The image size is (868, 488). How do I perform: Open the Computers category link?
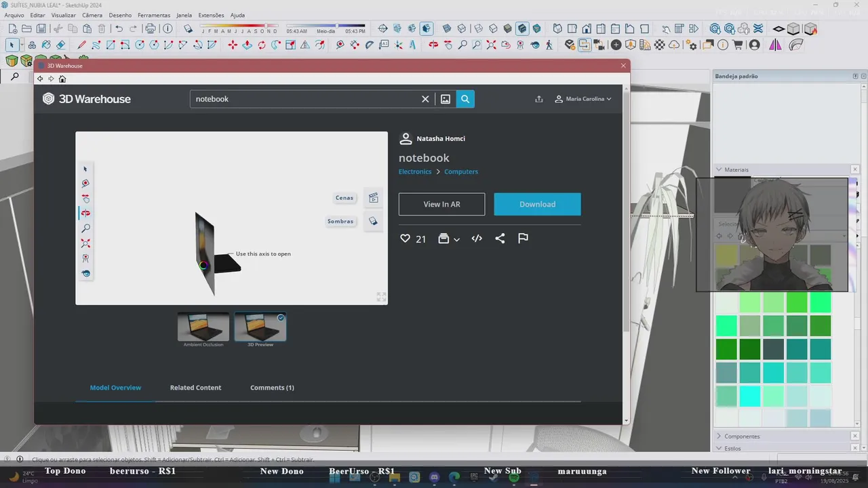[461, 171]
